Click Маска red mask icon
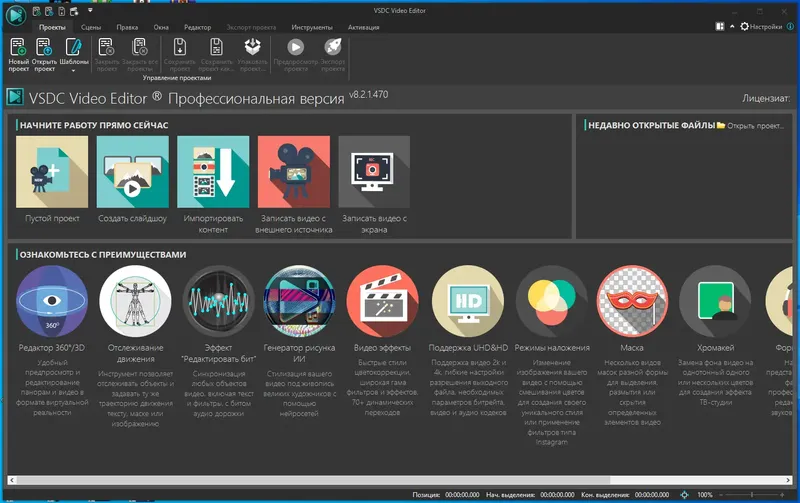 pyautogui.click(x=632, y=301)
